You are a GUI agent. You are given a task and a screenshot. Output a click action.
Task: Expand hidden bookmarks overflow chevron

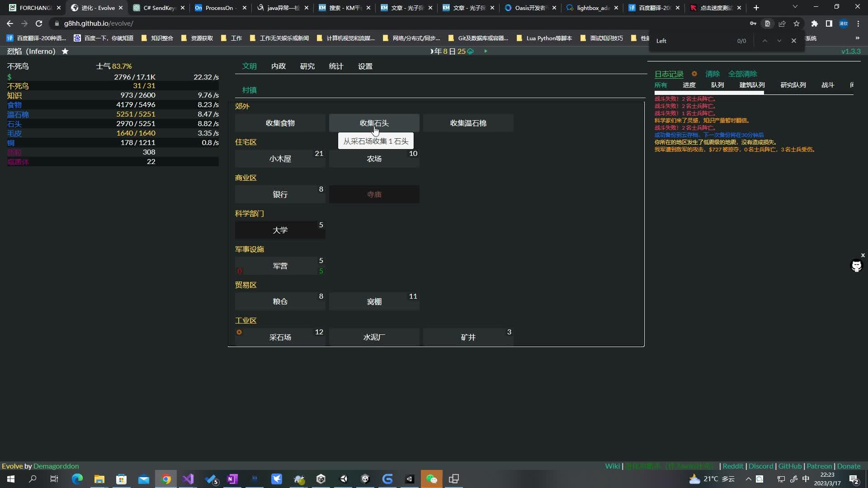[x=857, y=38]
